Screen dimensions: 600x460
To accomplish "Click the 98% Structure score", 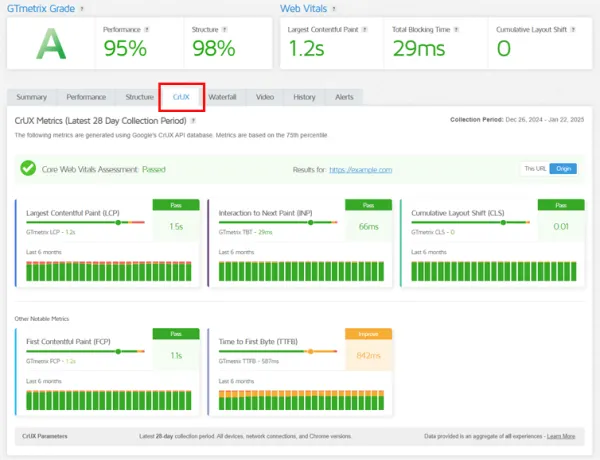I will point(214,49).
